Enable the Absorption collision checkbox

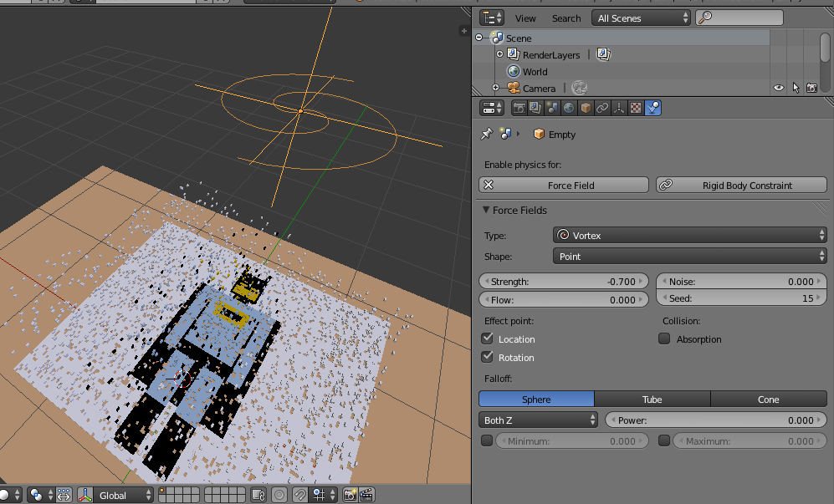pyautogui.click(x=664, y=339)
